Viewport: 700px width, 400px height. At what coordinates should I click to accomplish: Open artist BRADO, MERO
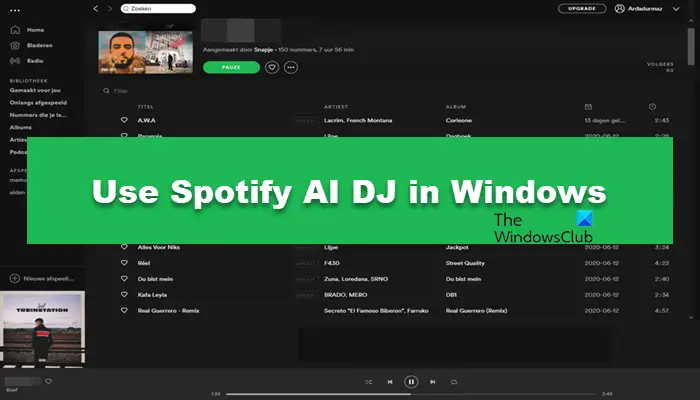pos(346,295)
